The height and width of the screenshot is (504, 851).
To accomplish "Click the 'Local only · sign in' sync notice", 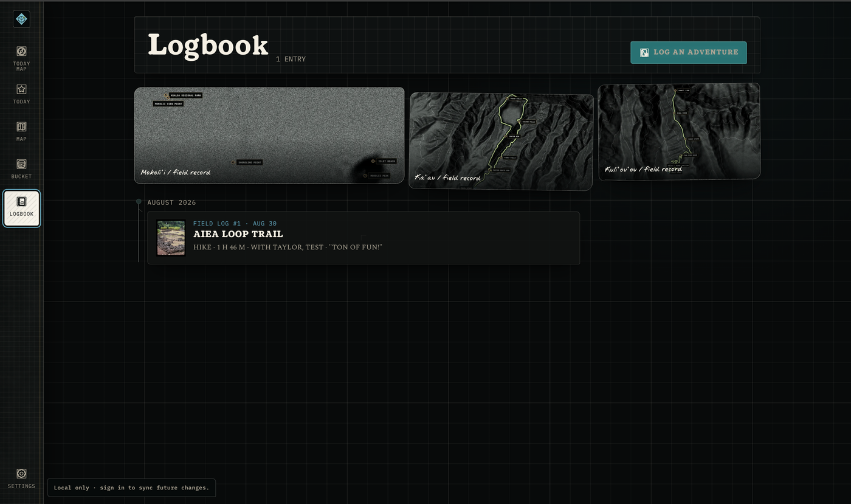I will coord(131,488).
